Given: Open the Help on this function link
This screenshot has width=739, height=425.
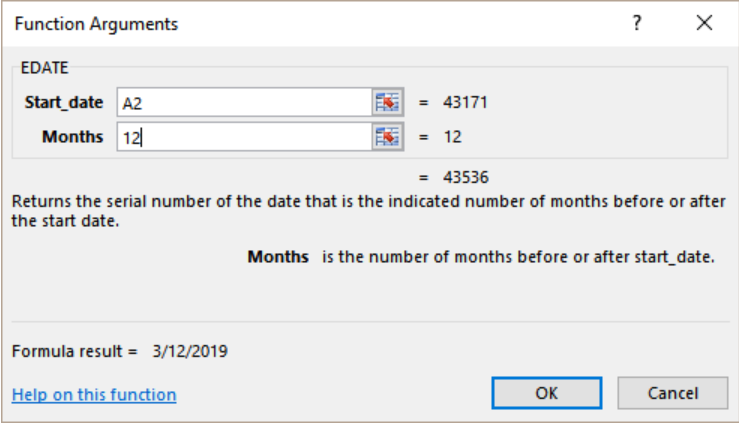Looking at the screenshot, I should coord(94,394).
